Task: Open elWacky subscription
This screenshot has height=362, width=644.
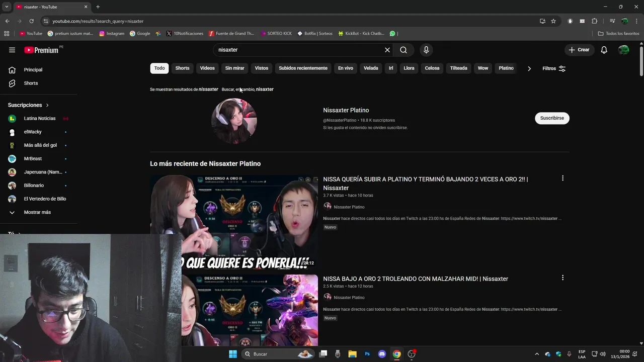Action: click(x=32, y=132)
